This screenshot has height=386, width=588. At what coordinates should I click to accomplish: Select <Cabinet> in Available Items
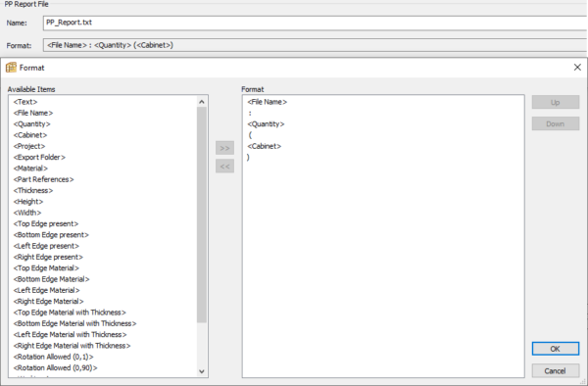(x=30, y=135)
